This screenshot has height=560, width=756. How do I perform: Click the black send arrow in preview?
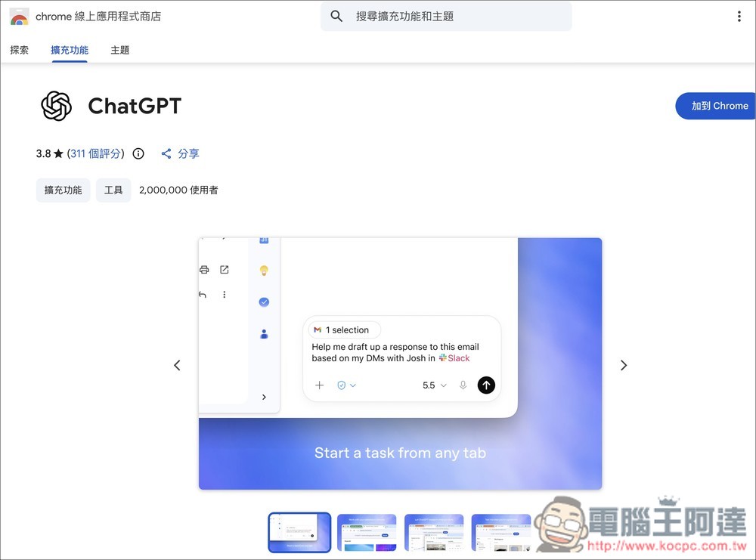pyautogui.click(x=486, y=385)
